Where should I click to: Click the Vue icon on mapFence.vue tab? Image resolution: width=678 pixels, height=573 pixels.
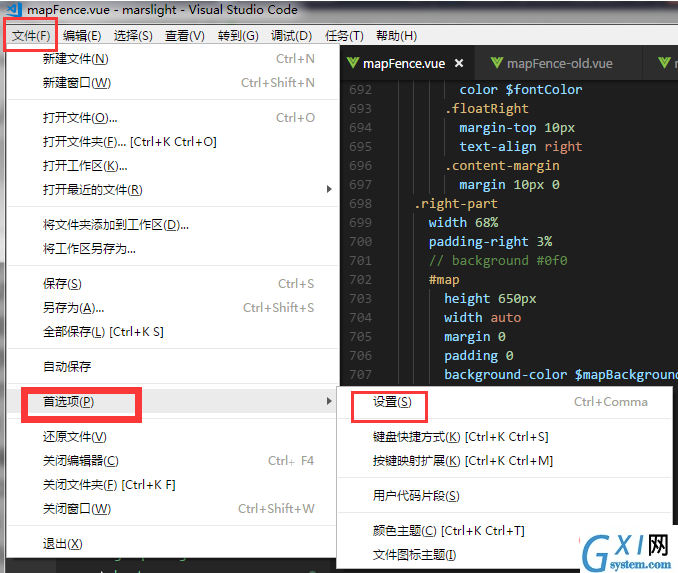353,63
